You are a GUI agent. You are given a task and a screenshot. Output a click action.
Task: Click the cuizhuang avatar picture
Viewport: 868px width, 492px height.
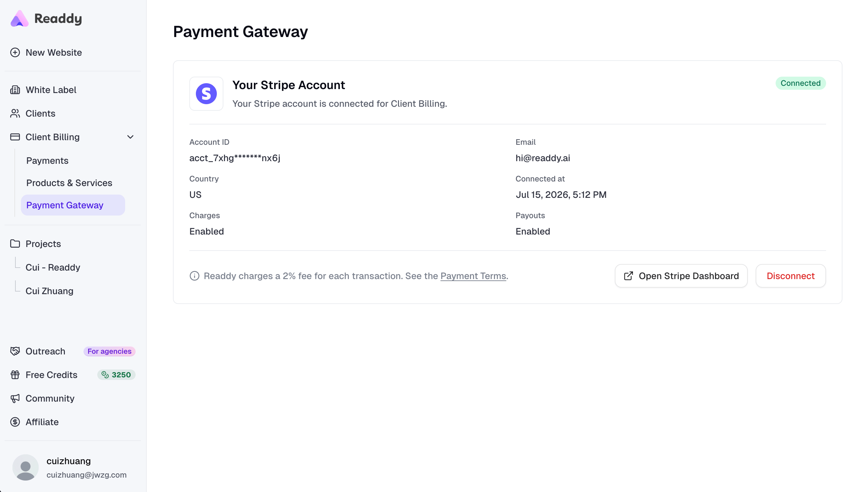click(x=26, y=467)
